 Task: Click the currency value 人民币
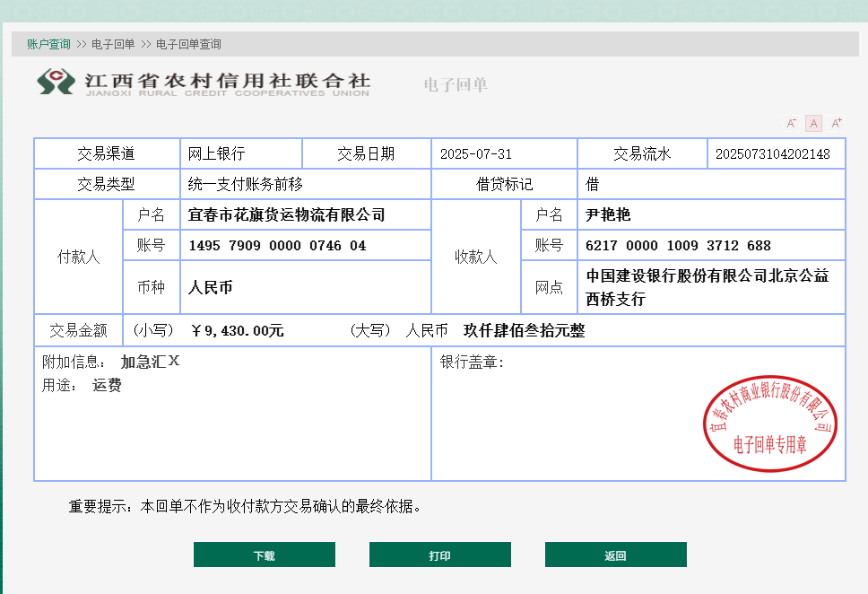(x=211, y=287)
